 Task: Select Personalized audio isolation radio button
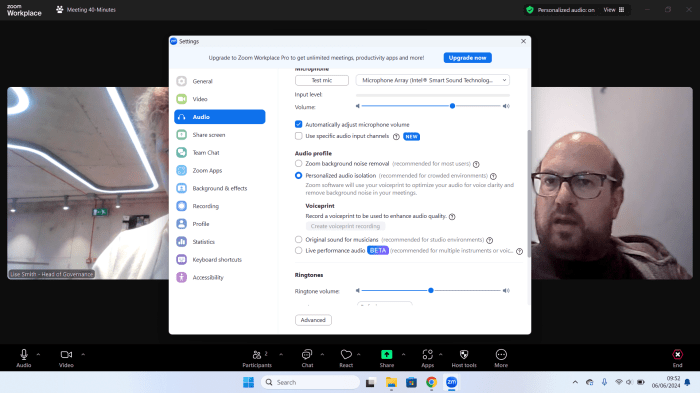click(x=298, y=176)
